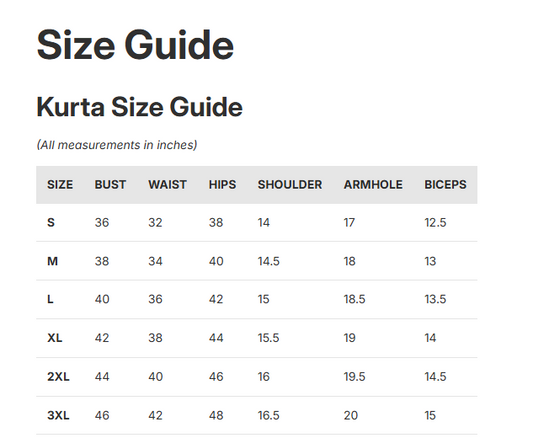Viewport: 533px width, 438px height.
Task: Select the M size row label
Action: 52,261
